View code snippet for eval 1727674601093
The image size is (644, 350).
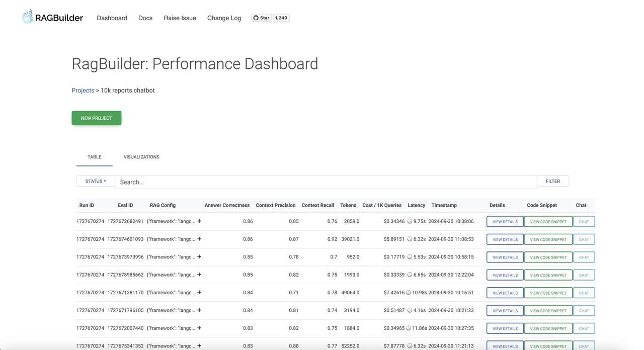click(x=548, y=239)
